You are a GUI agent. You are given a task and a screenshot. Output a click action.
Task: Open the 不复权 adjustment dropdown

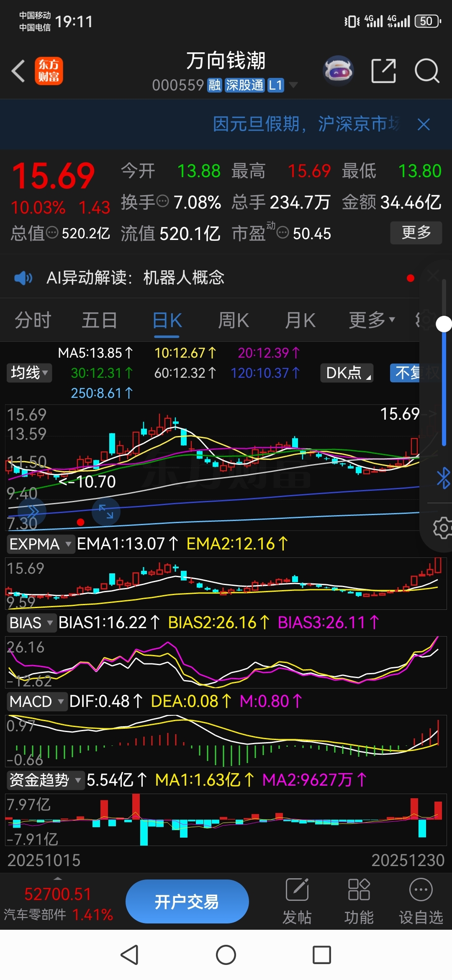coord(414,373)
